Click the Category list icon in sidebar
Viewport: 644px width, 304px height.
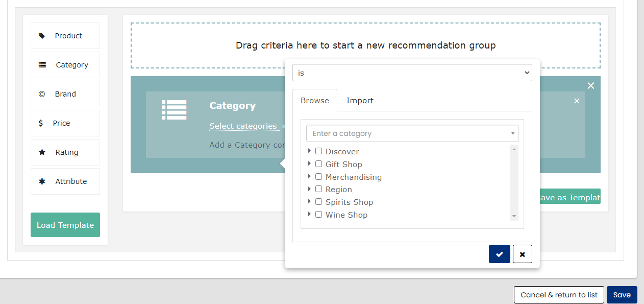(42, 65)
